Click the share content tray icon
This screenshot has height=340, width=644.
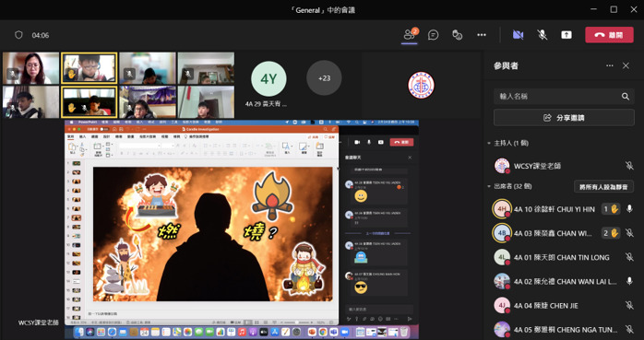pyautogui.click(x=566, y=35)
